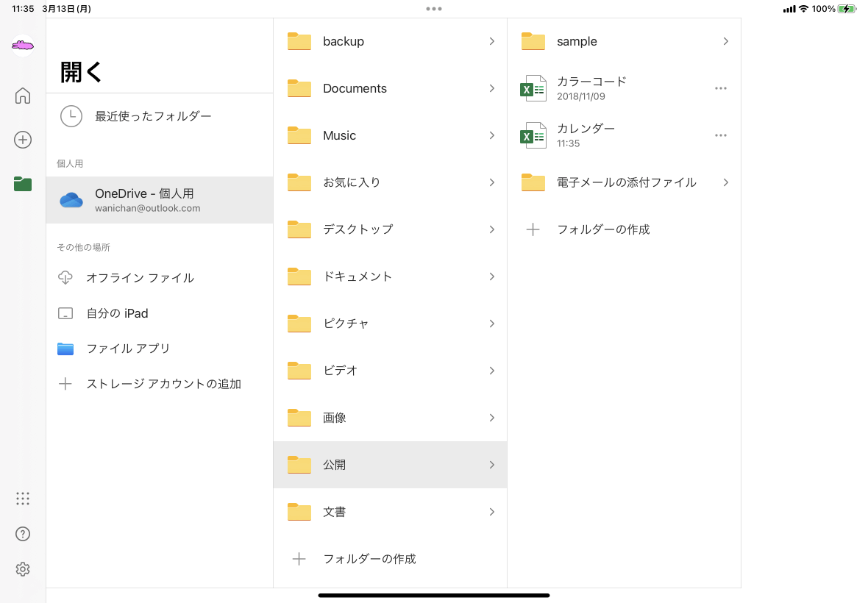
Task: Select 自分の iPad location
Action: point(117,313)
